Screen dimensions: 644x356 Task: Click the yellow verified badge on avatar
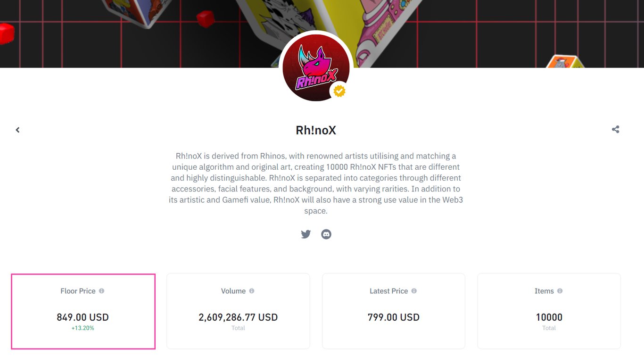339,91
